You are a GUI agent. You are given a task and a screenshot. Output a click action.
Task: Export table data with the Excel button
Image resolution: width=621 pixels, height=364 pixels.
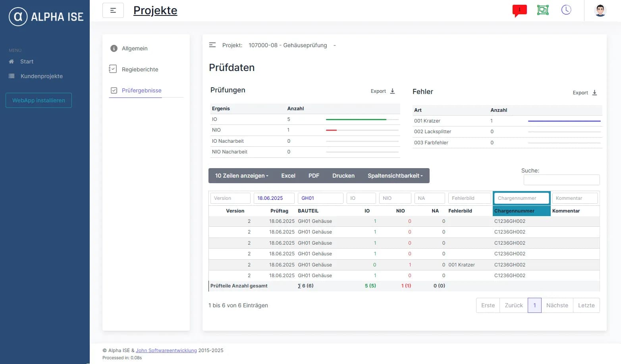pyautogui.click(x=288, y=176)
